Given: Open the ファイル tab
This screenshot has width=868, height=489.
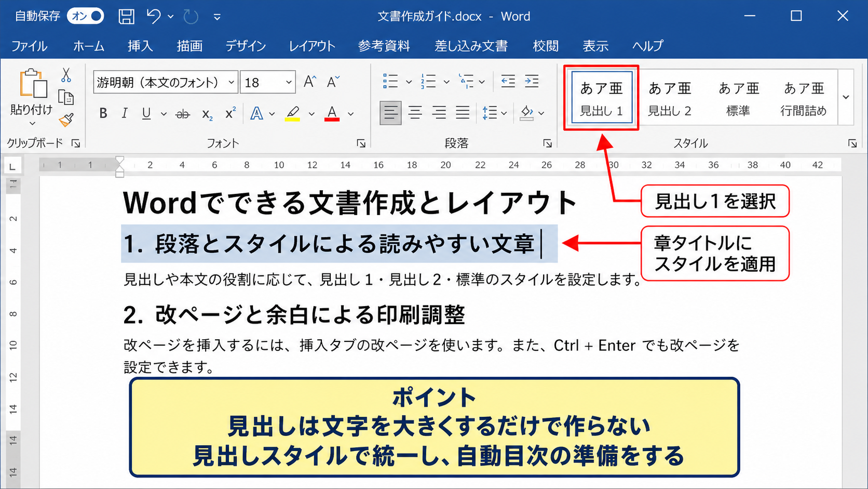Looking at the screenshot, I should tap(30, 46).
